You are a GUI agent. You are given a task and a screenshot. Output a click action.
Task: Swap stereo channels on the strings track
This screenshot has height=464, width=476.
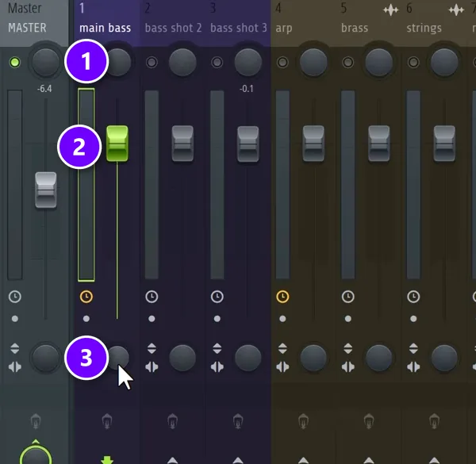click(x=413, y=367)
